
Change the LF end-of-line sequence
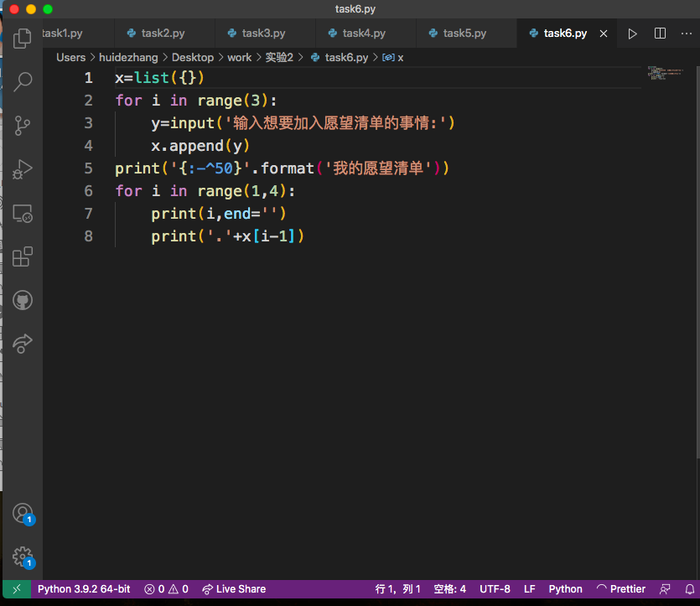click(x=530, y=589)
